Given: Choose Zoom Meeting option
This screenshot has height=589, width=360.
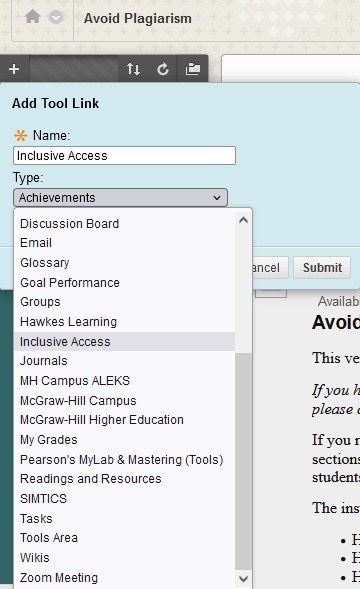Looking at the screenshot, I should click(124, 577).
